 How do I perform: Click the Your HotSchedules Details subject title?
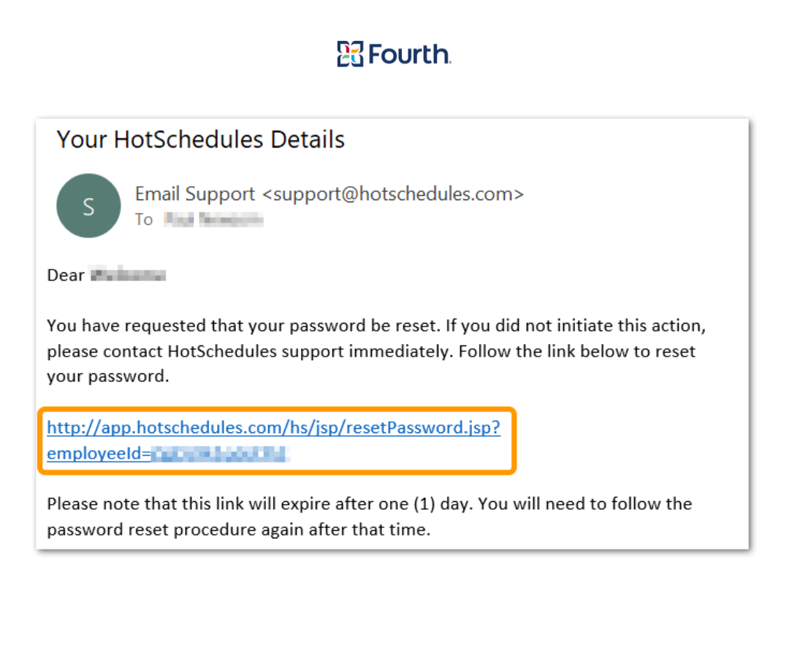(201, 140)
